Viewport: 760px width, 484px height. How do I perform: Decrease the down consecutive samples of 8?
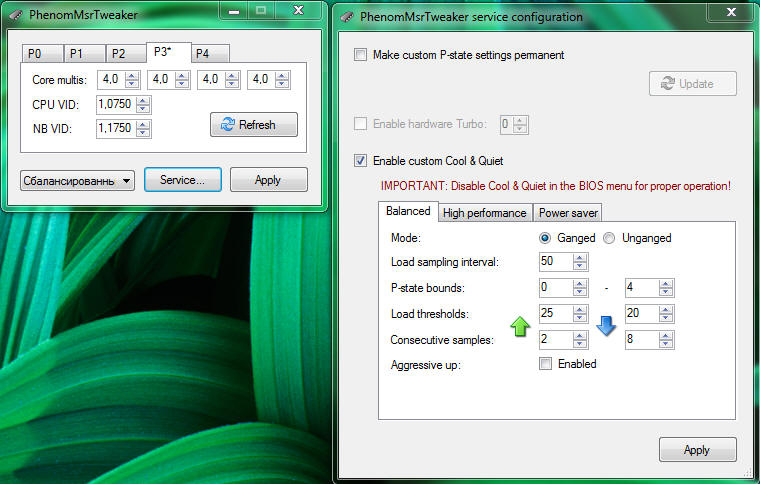666,343
